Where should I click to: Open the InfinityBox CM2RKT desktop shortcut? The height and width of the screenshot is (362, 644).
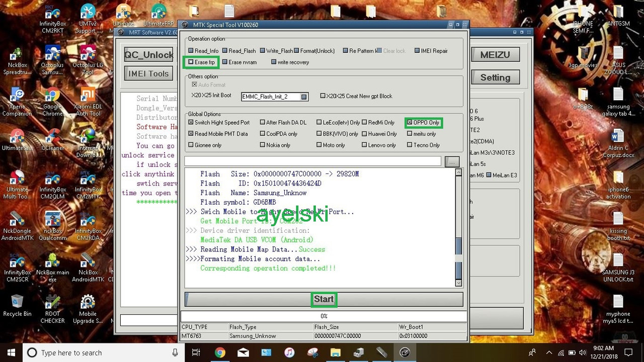(x=53, y=19)
